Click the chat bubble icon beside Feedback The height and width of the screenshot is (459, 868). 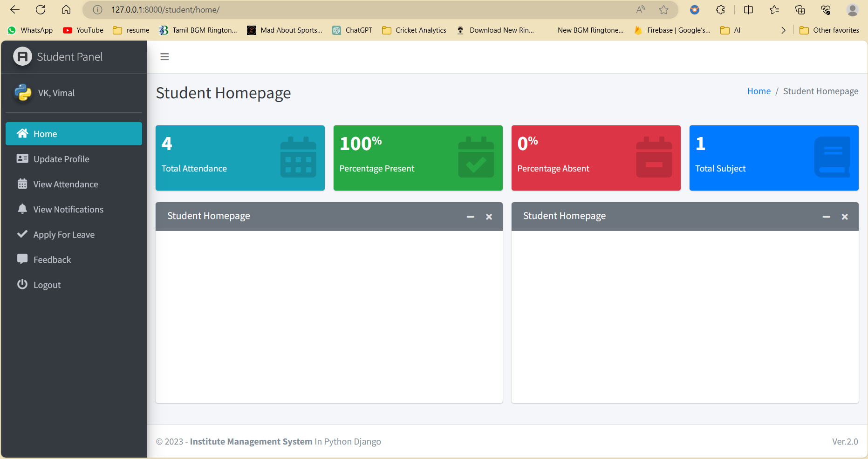pos(22,259)
